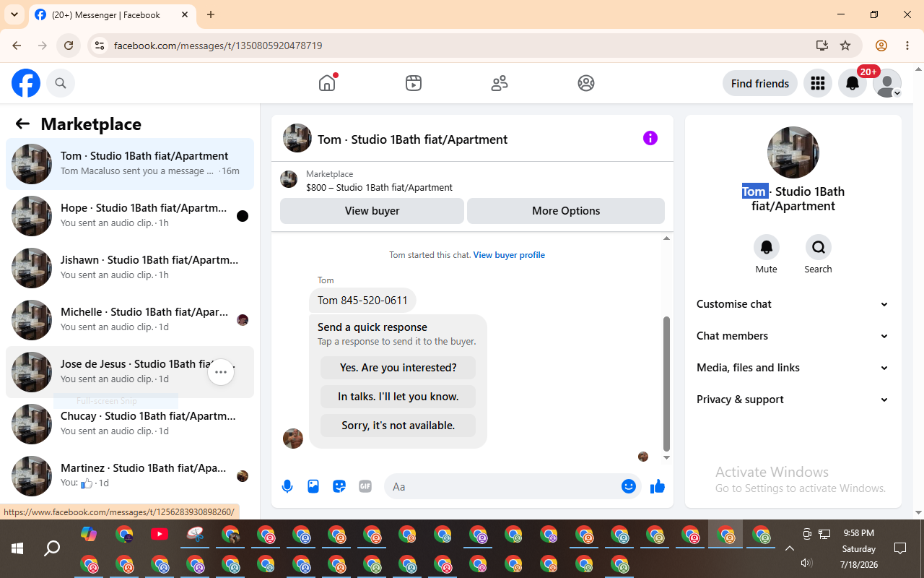Send a thumbs-up like

tap(658, 486)
